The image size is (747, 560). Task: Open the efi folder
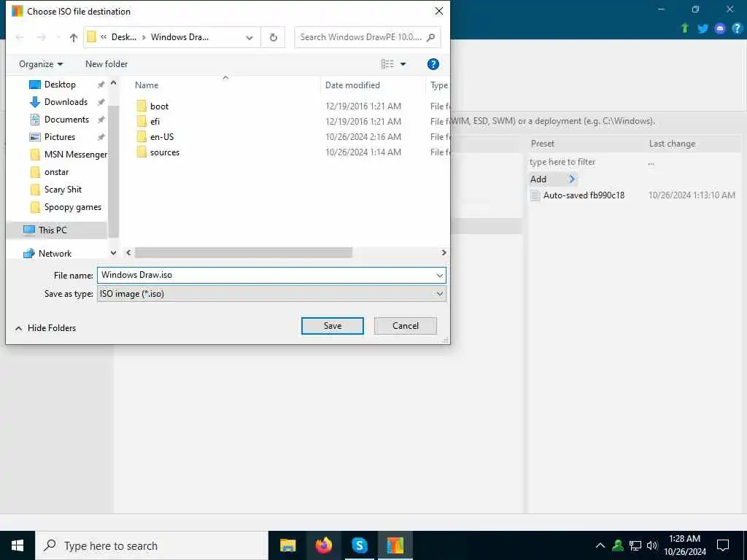tap(155, 122)
